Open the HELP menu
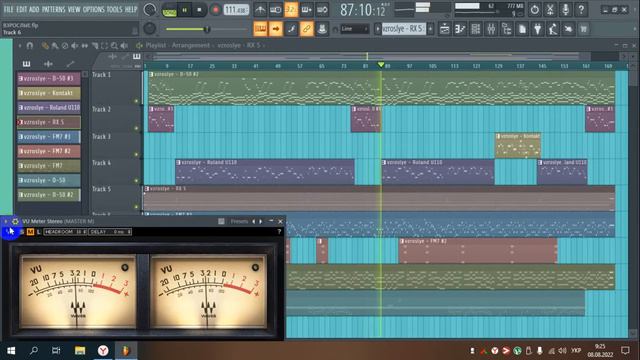This screenshot has width=640, height=360. (131, 9)
